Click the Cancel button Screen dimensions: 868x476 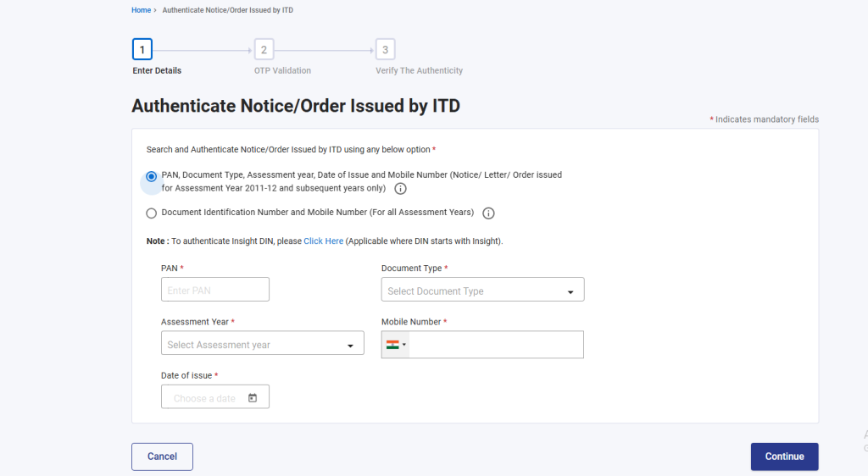point(162,457)
